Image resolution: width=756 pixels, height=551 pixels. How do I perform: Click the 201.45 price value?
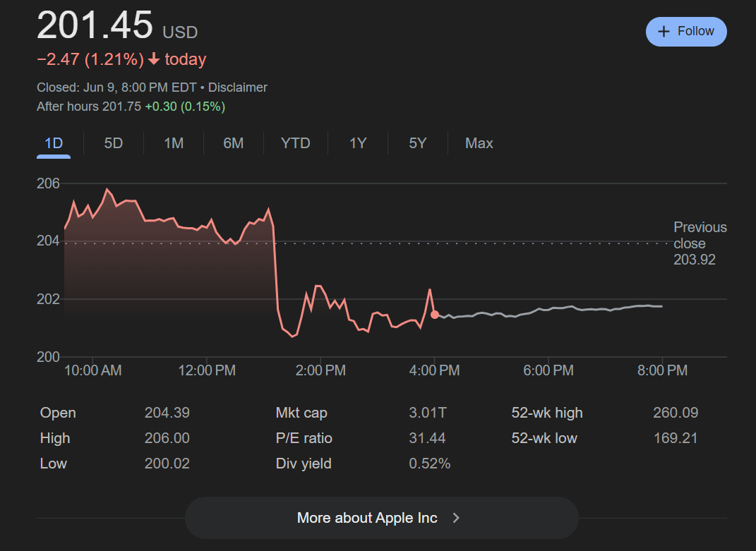pyautogui.click(x=95, y=25)
